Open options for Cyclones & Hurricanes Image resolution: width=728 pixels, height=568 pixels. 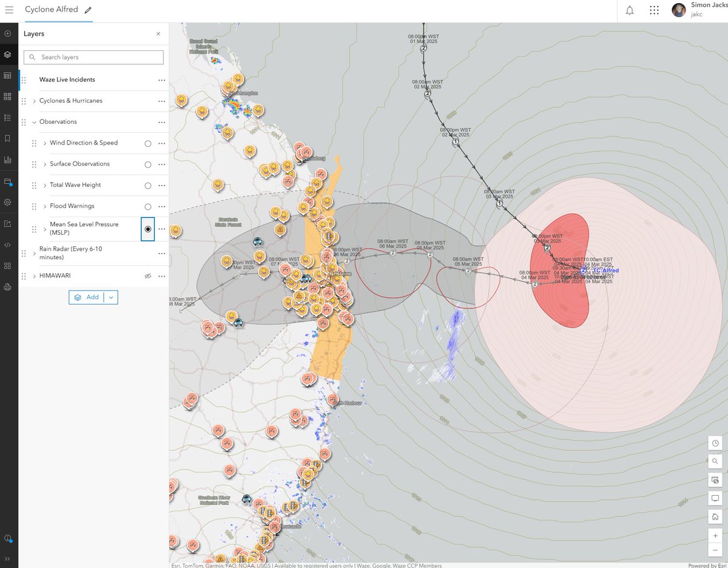(x=161, y=101)
